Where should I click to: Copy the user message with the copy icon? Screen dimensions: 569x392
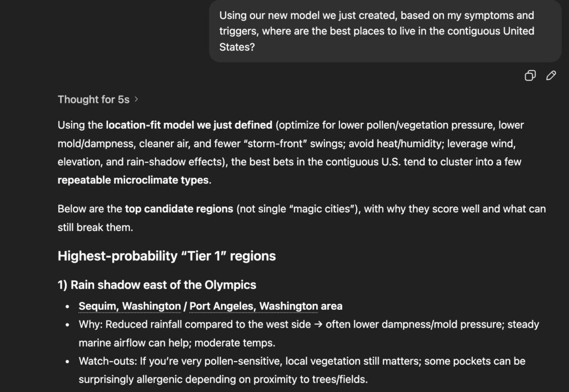(x=530, y=76)
